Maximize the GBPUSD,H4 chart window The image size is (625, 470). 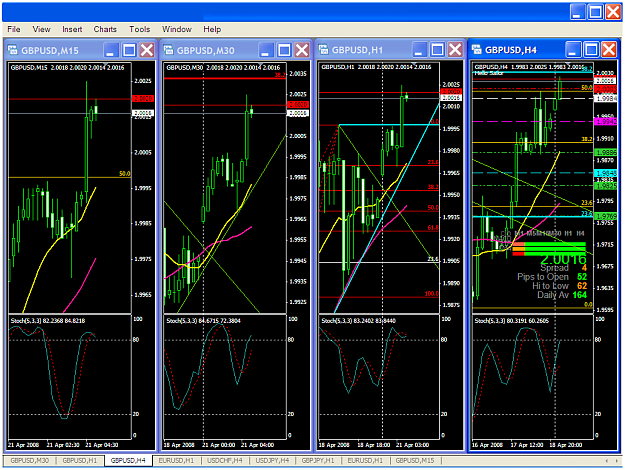click(591, 50)
